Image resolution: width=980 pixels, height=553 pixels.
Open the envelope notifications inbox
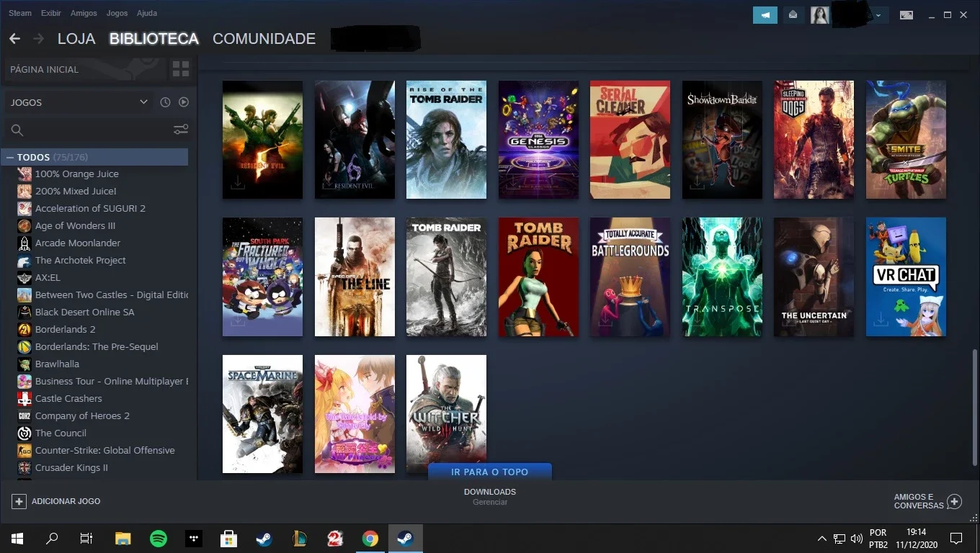click(793, 14)
